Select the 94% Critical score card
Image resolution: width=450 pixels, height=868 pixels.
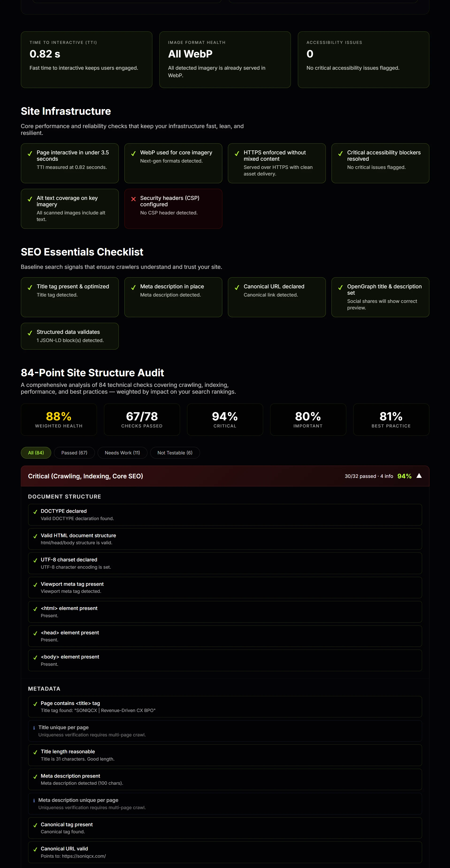point(224,419)
